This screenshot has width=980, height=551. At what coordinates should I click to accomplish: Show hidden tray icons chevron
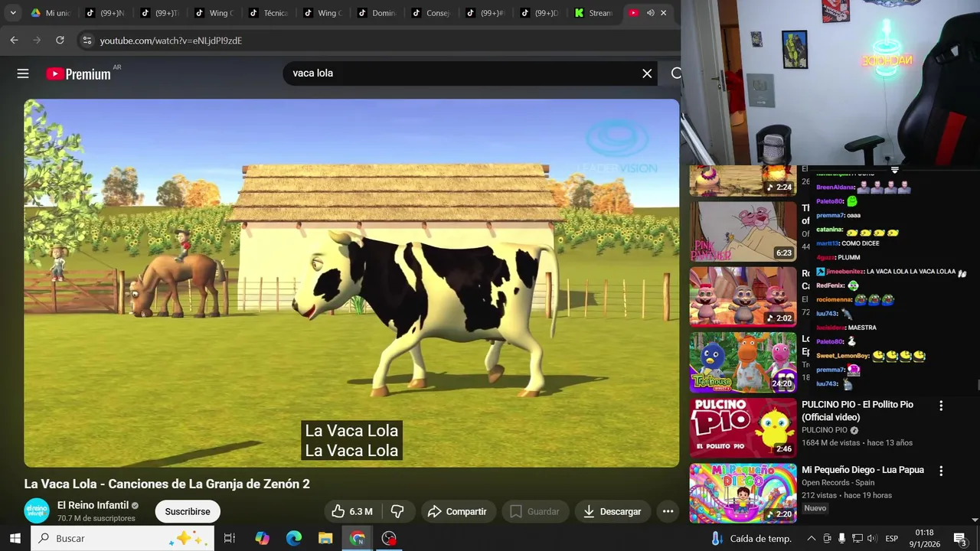[x=812, y=539]
